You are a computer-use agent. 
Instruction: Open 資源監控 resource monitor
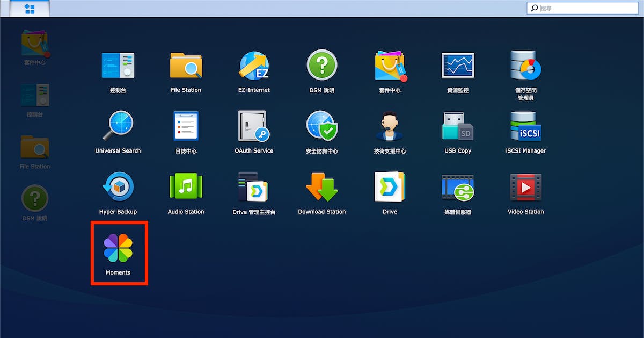click(458, 66)
